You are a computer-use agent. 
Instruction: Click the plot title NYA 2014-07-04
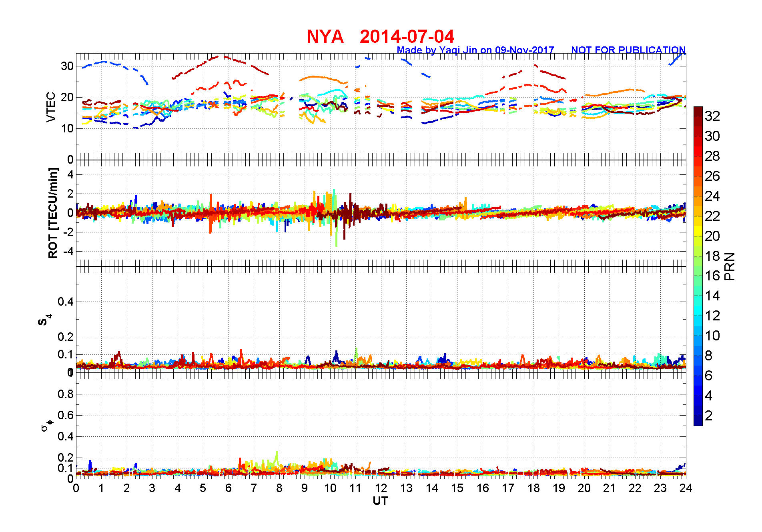(x=380, y=36)
